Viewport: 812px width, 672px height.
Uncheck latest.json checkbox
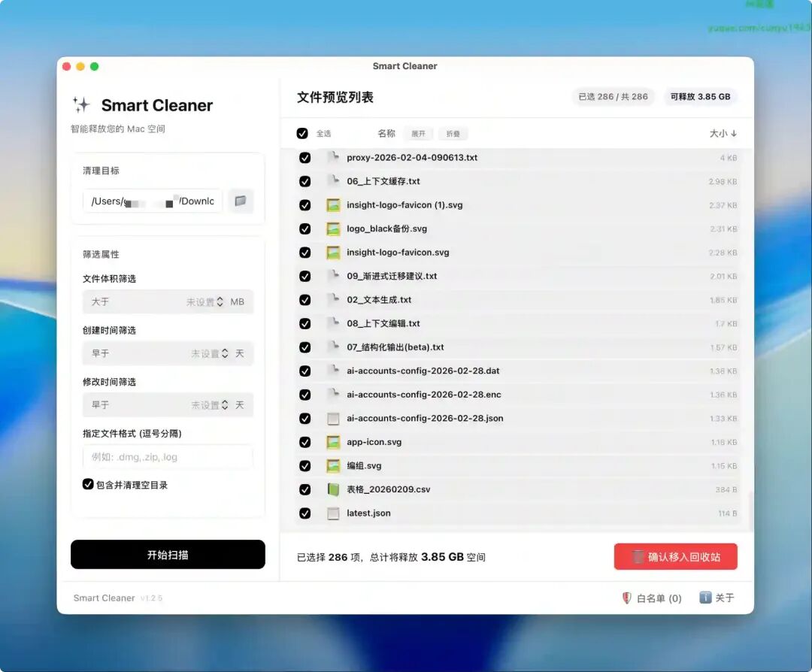[305, 513]
